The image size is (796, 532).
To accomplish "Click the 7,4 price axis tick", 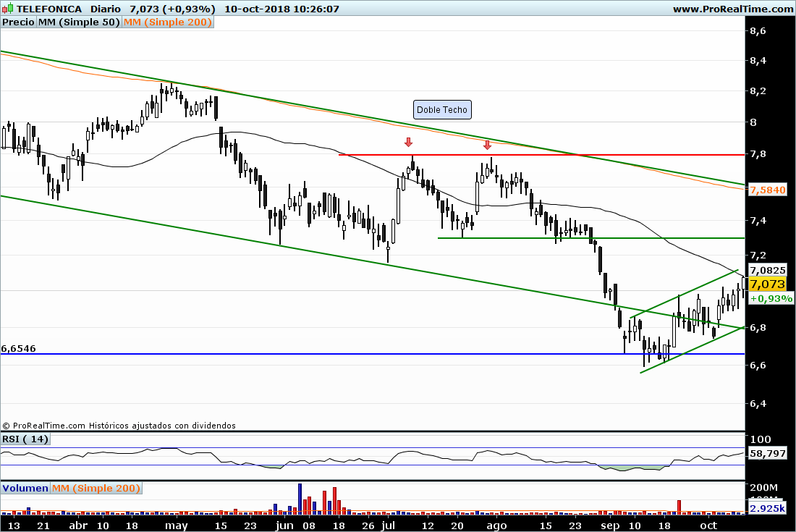I will click(x=758, y=220).
